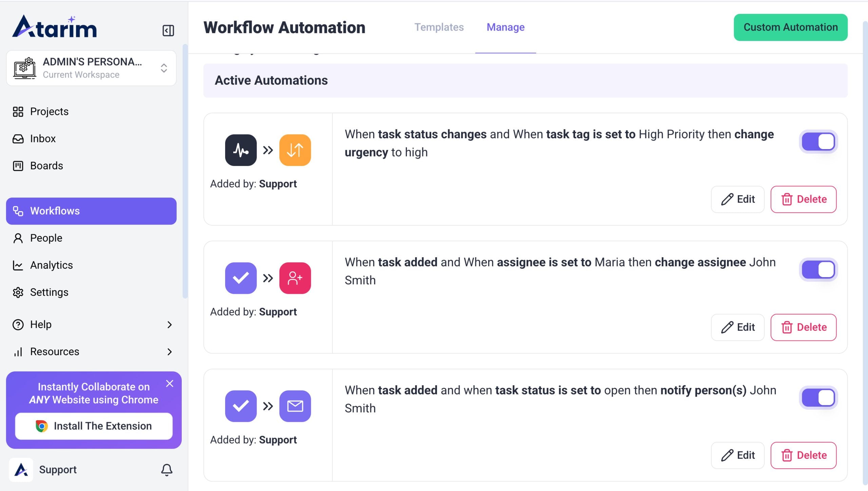
Task: Turn off the notify person(s) automation
Action: pyautogui.click(x=818, y=397)
